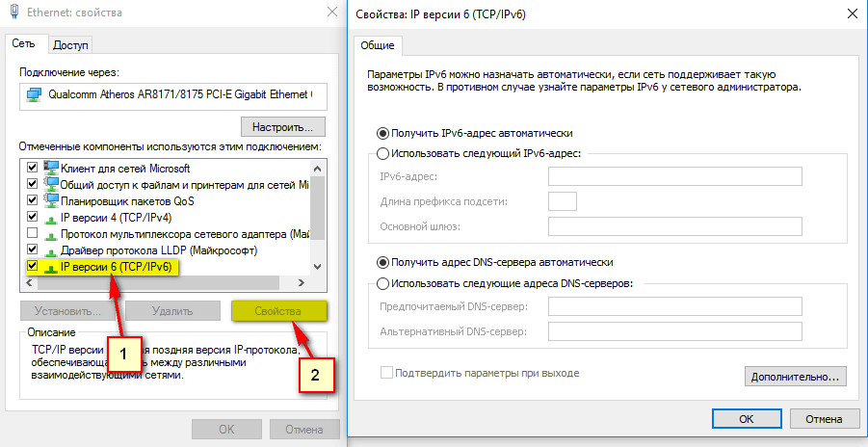The width and height of the screenshot is (868, 447).
Task: Uncheck Общий доступ к файлам checkbox
Action: pyautogui.click(x=32, y=184)
